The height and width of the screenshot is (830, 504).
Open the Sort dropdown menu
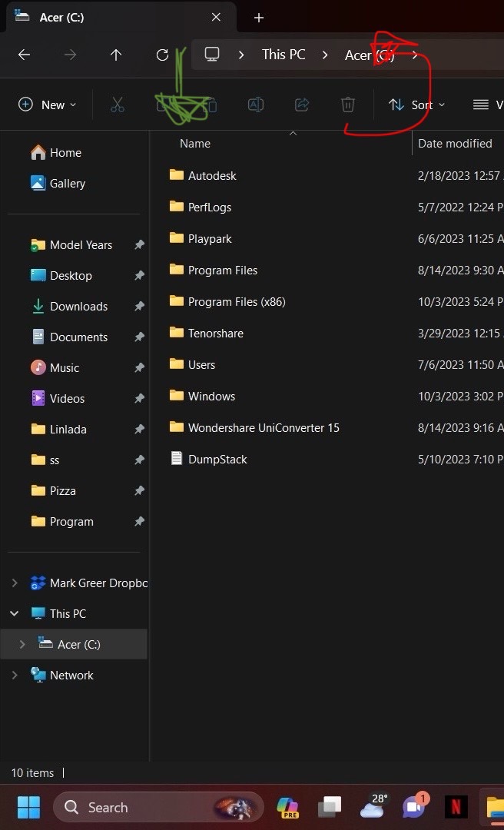[417, 105]
